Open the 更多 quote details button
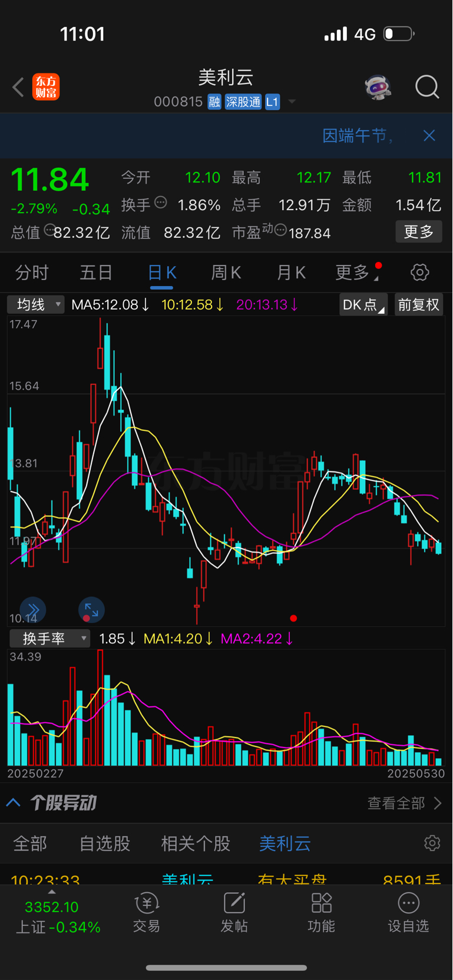 419,231
